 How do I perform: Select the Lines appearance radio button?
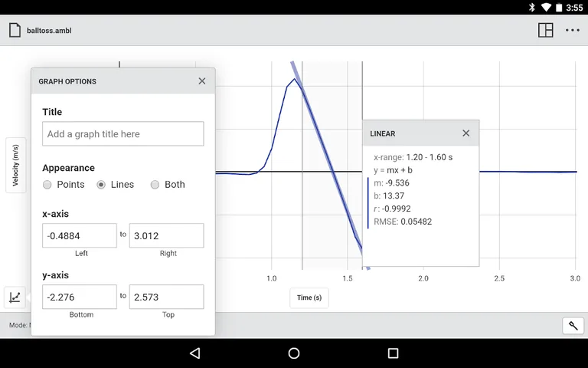pos(101,185)
